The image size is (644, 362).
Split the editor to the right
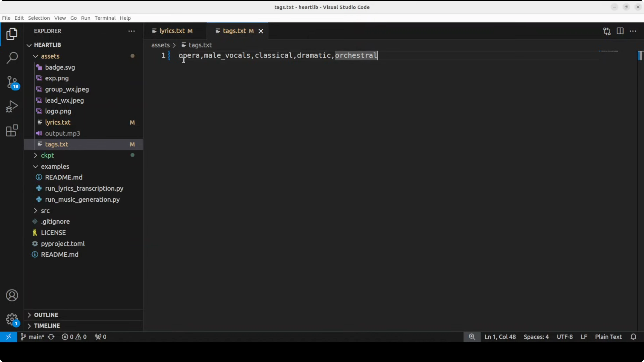pos(620,31)
